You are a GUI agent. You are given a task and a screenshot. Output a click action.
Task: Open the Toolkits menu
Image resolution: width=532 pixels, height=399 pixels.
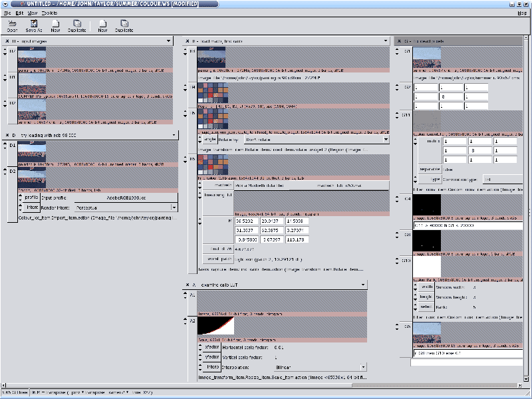[x=49, y=13]
